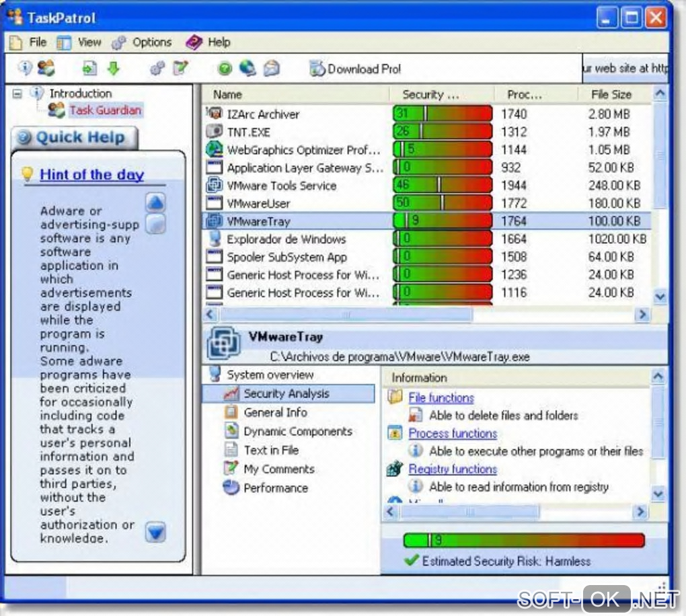
Task: Click the Security column header
Action: [x=442, y=95]
